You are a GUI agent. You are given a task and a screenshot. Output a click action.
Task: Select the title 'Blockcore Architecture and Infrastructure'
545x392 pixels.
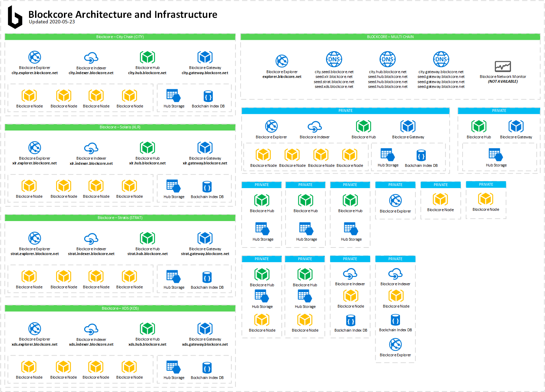point(123,14)
